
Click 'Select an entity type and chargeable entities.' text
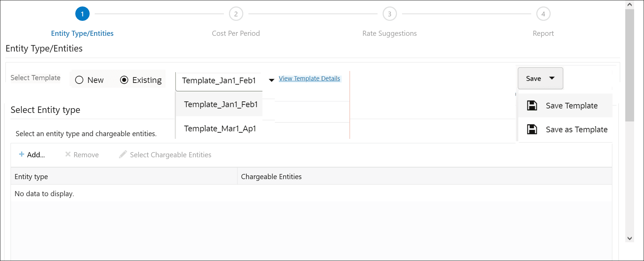click(x=86, y=134)
